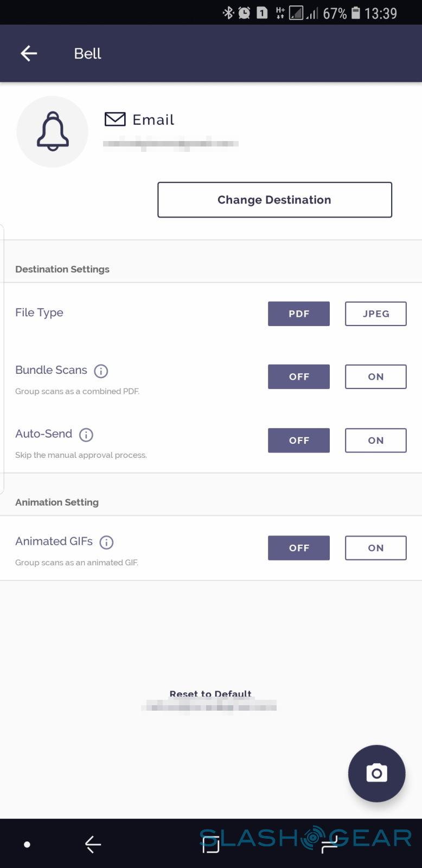Select PDF file type

point(299,314)
